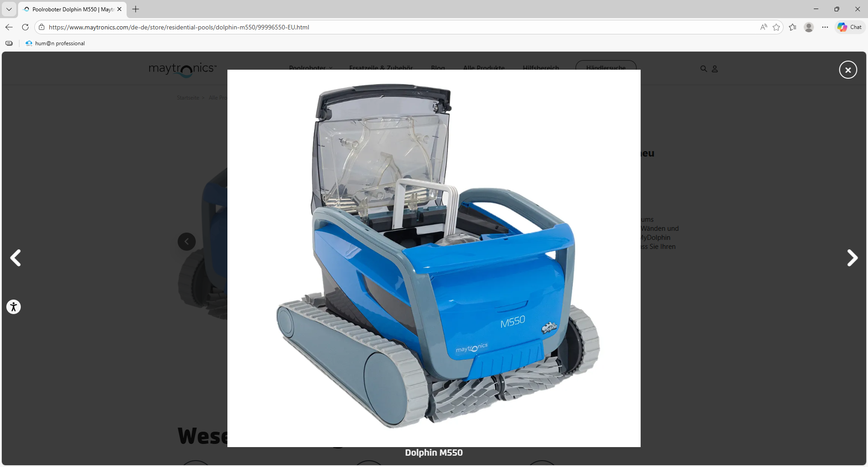
Task: Open Settings and more menu
Action: [x=825, y=27]
